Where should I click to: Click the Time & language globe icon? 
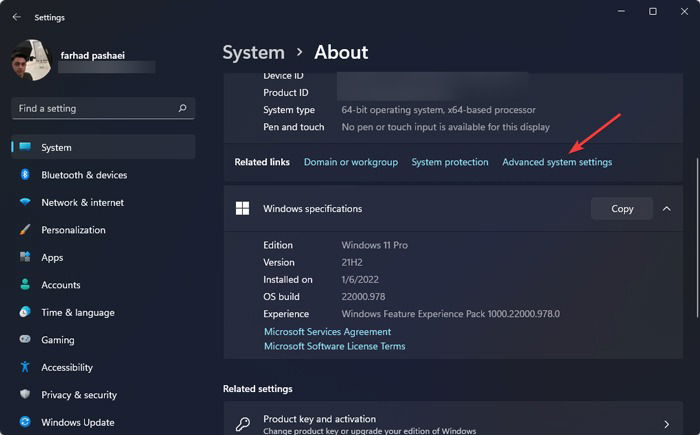(x=25, y=312)
